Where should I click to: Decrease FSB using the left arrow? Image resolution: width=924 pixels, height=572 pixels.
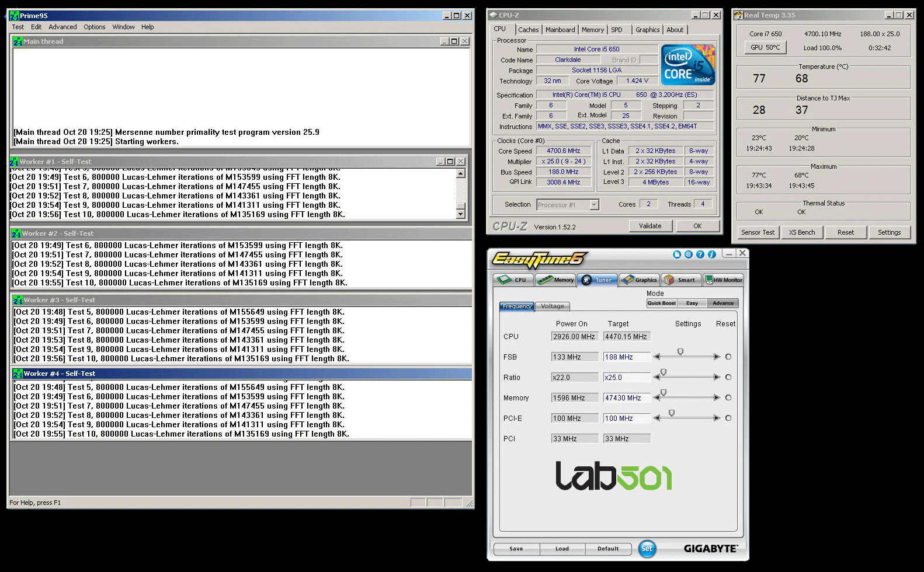[x=656, y=357]
